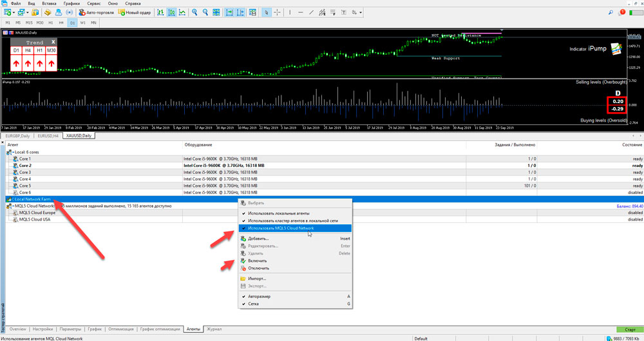Select the W1 timeframe
644x341 pixels.
82,23
